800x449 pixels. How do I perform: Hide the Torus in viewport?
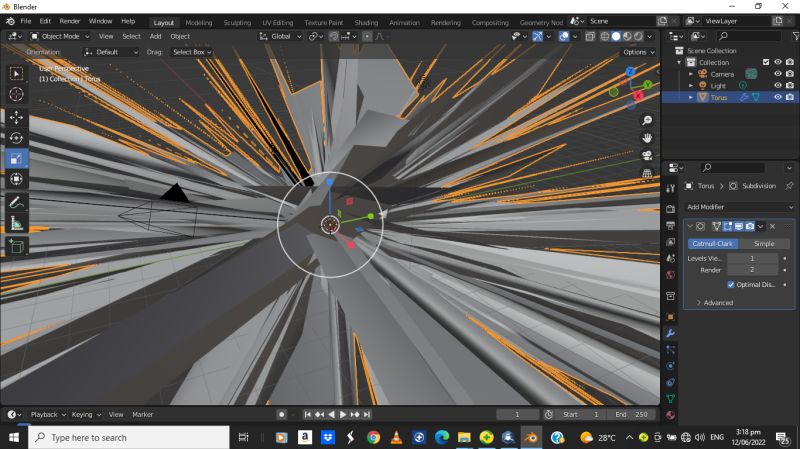coord(778,97)
